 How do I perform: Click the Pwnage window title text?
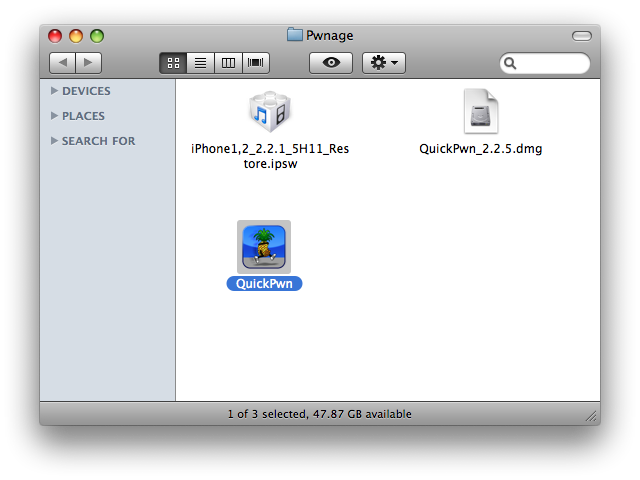click(x=330, y=36)
